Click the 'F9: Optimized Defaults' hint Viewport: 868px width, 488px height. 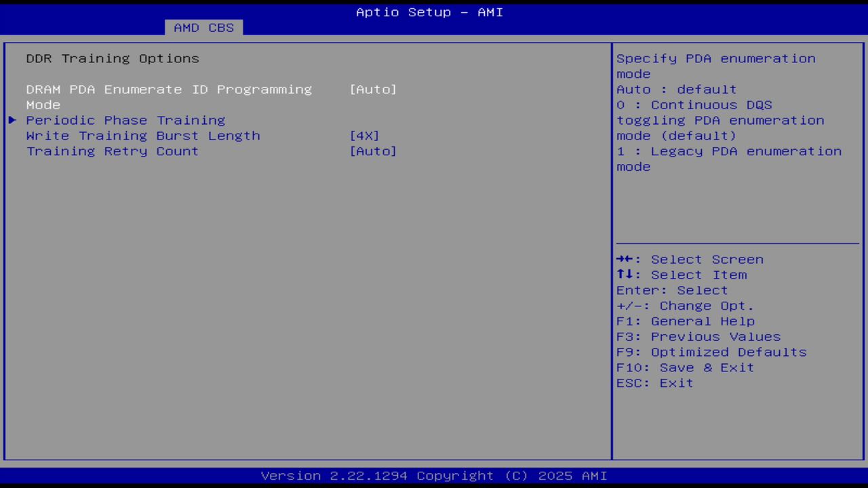point(712,352)
